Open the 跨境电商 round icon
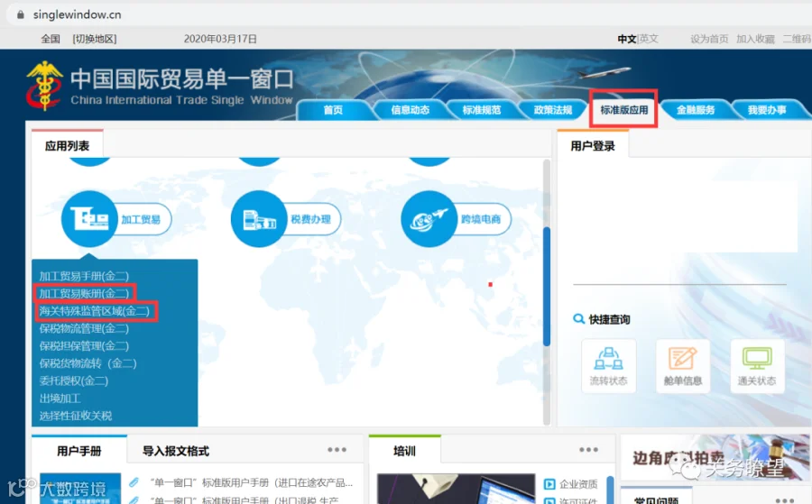Image resolution: width=812 pixels, height=504 pixels. (x=429, y=219)
